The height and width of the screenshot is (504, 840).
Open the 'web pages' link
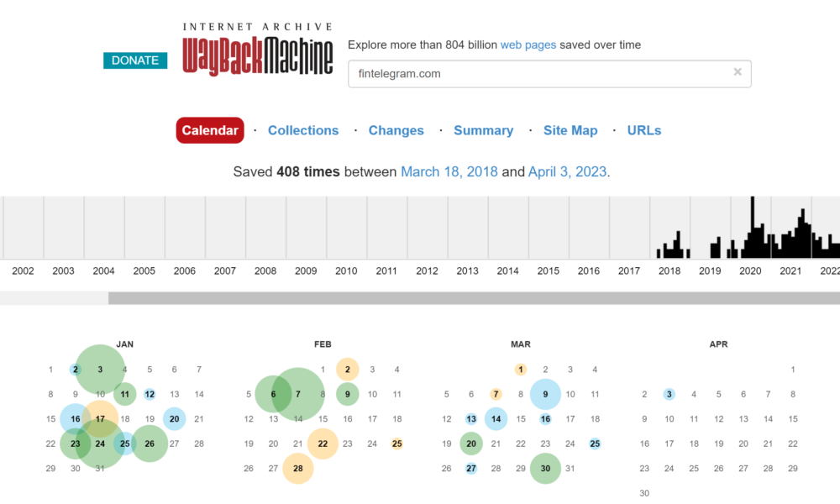[x=528, y=45]
